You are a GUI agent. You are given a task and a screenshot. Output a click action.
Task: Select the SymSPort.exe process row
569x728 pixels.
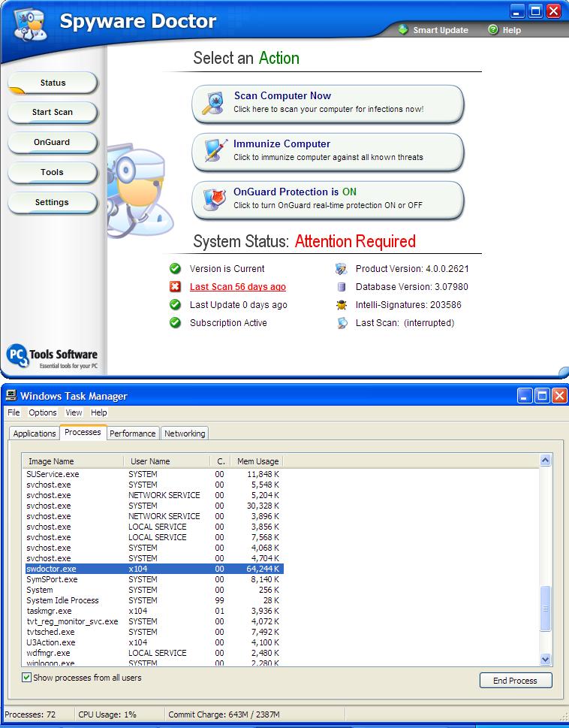[x=154, y=579]
